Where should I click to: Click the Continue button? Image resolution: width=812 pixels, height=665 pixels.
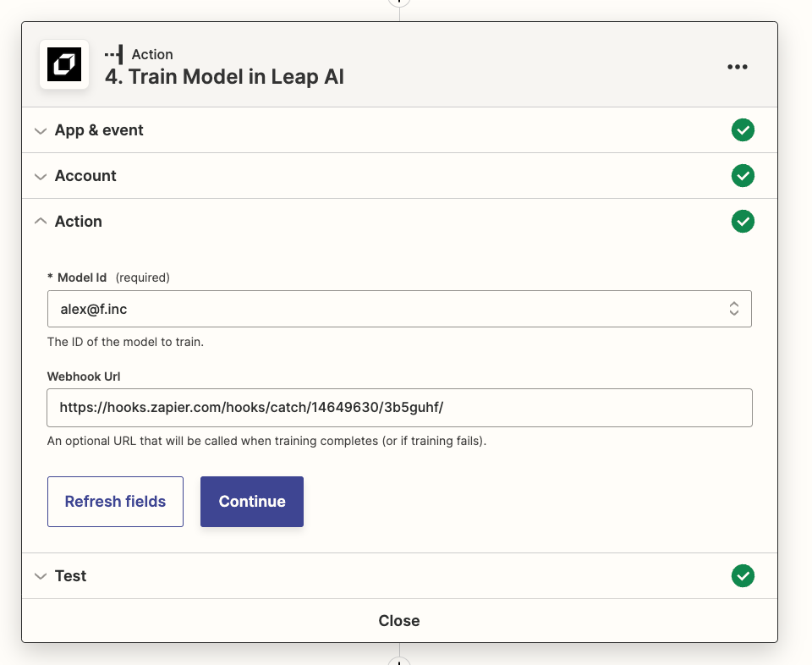point(251,502)
